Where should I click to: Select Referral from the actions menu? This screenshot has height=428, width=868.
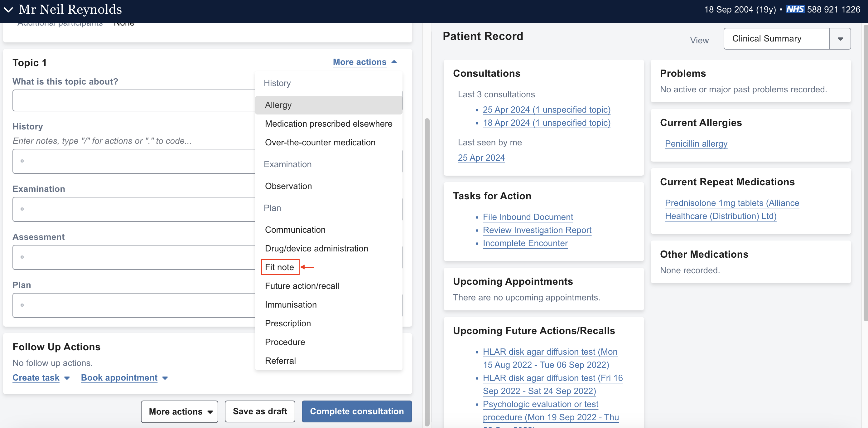pos(280,360)
